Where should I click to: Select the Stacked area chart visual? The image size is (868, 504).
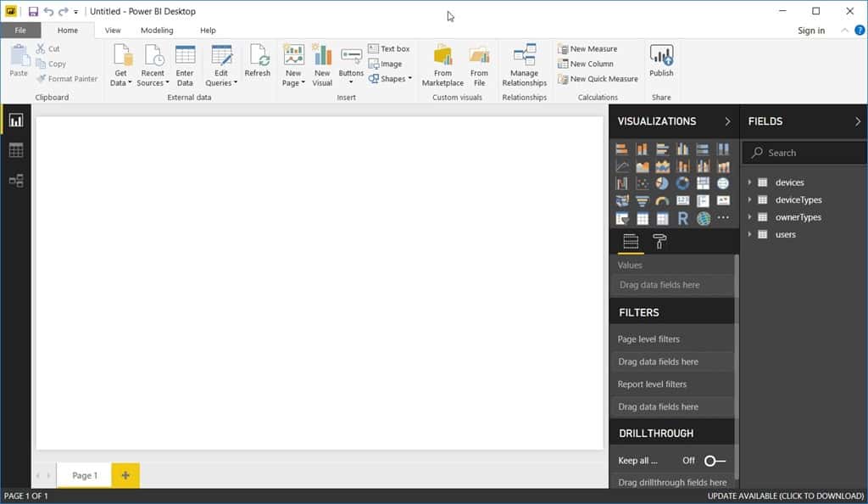(x=662, y=166)
